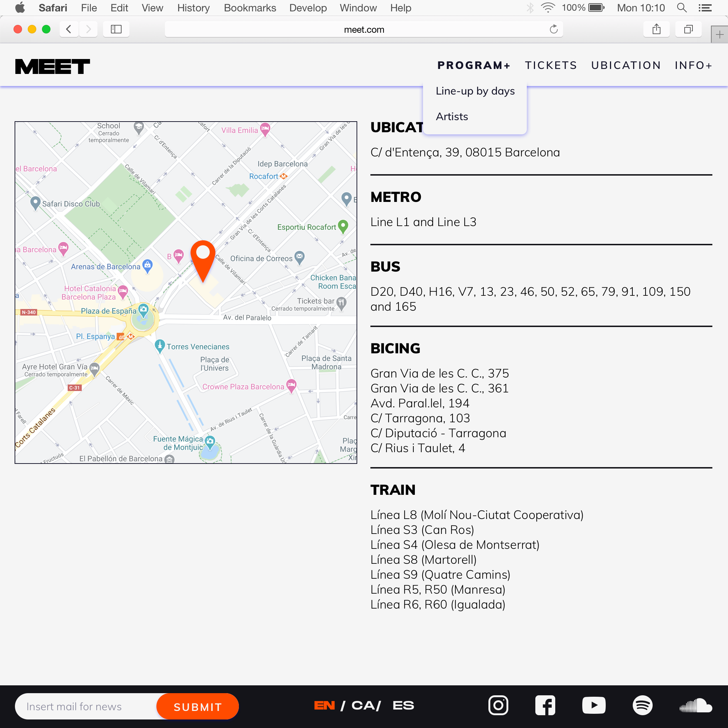The width and height of the screenshot is (728, 728).
Task: Click the Plaza de España map marker
Action: pos(143,310)
